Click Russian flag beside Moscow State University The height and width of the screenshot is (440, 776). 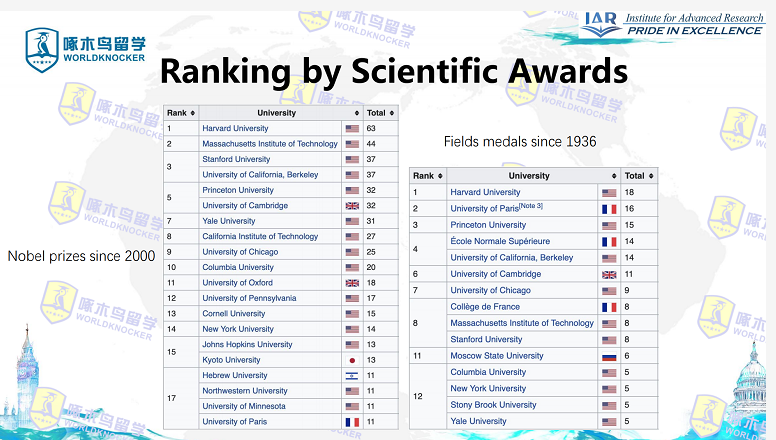[x=609, y=356]
